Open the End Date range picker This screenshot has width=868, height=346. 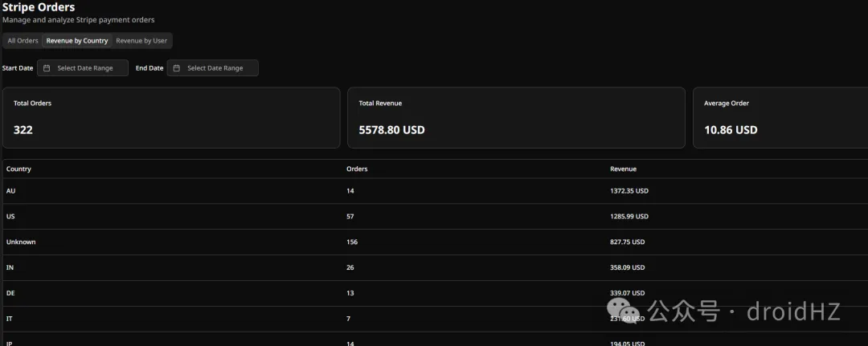(215, 68)
